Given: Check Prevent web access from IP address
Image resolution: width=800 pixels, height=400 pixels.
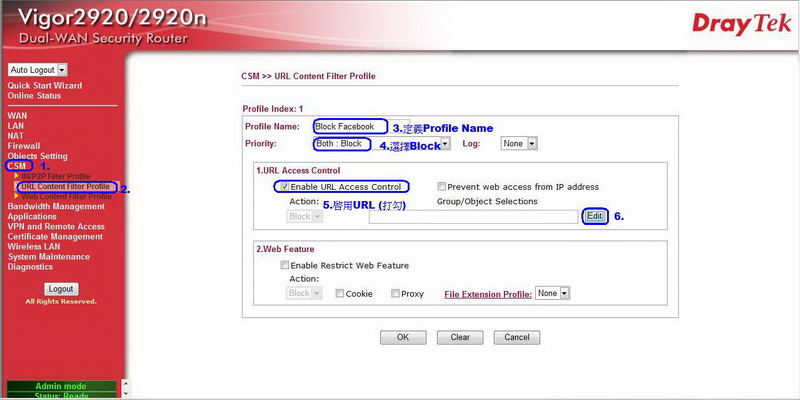Looking at the screenshot, I should coord(442,187).
